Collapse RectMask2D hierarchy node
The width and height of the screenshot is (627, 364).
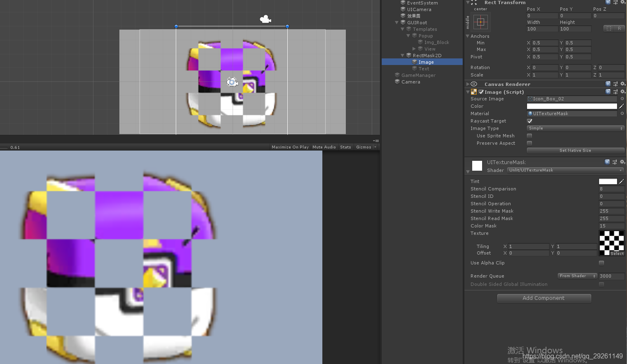pos(403,56)
